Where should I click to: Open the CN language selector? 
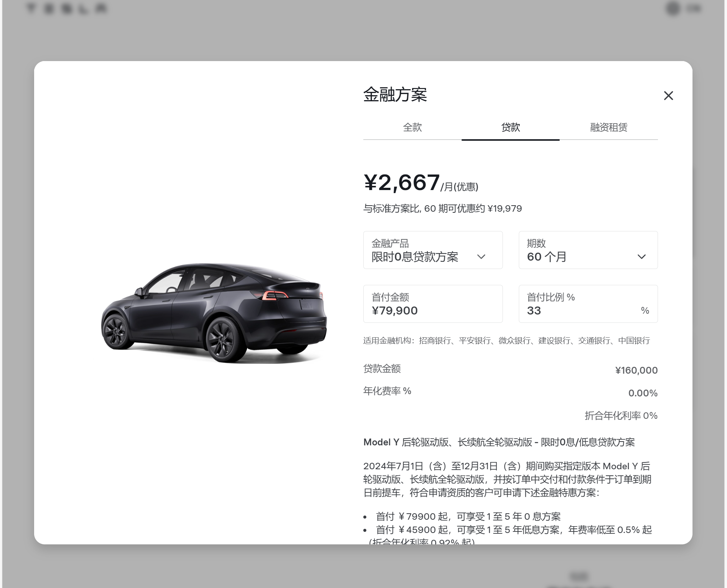695,8
